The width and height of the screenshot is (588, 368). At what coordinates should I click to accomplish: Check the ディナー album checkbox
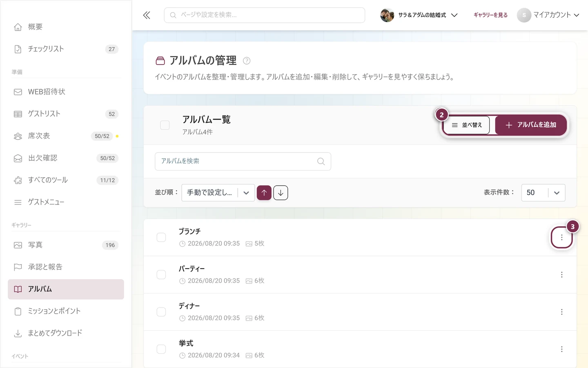click(161, 312)
